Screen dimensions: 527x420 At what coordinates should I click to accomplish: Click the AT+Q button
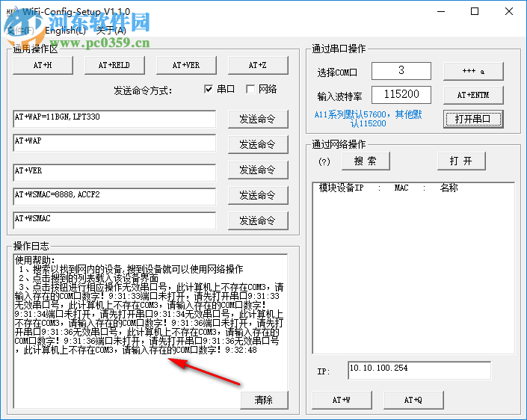tap(413, 400)
